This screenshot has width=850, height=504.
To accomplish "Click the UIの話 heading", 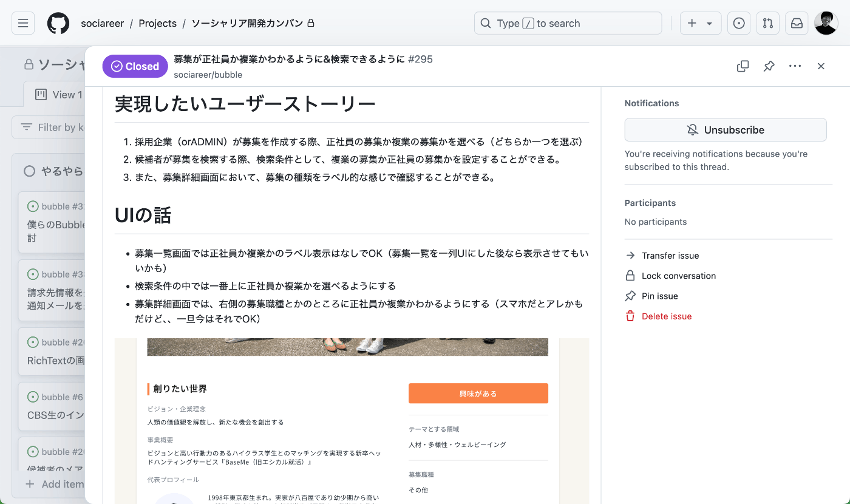I will (143, 215).
